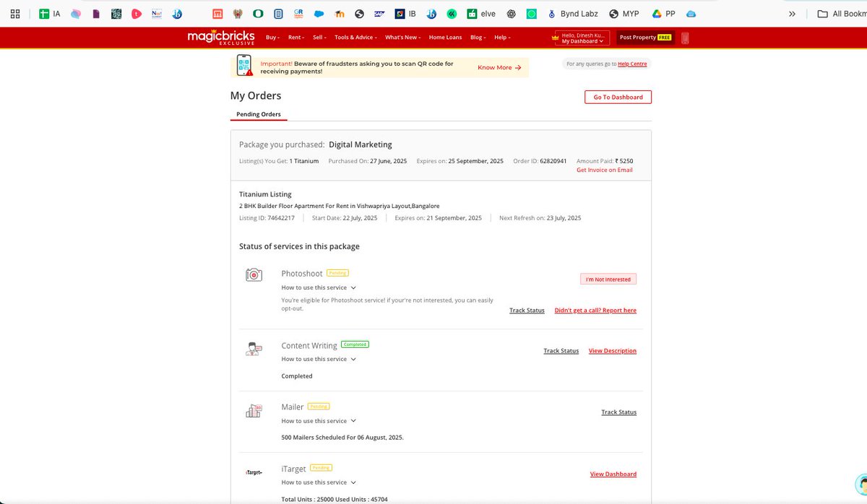Expand How to use Mailer service
867x504 pixels.
tap(319, 421)
